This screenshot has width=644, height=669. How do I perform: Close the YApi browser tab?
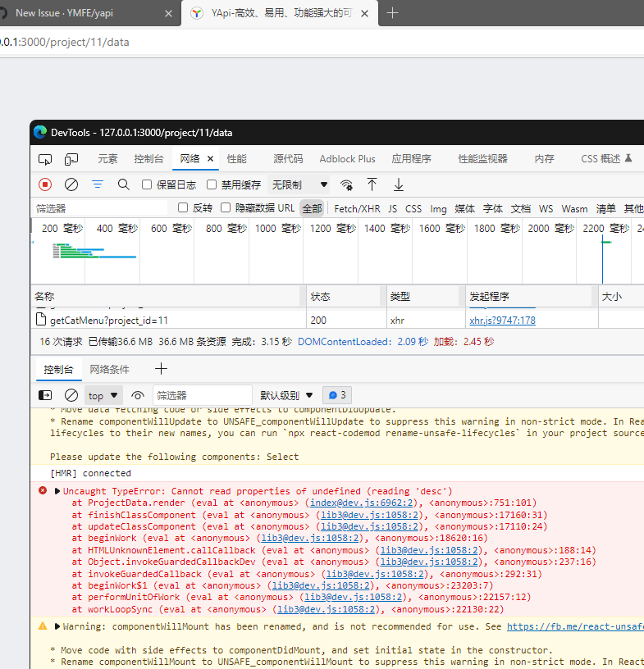pos(365,14)
